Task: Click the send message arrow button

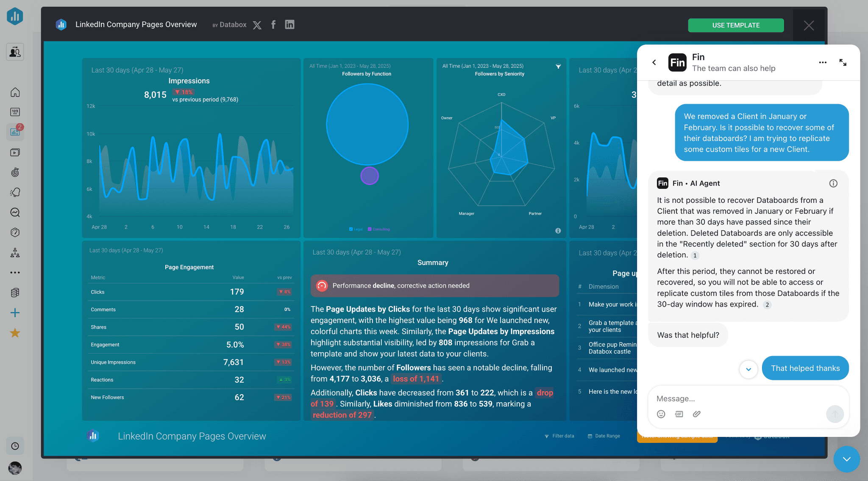Action: coord(835,414)
